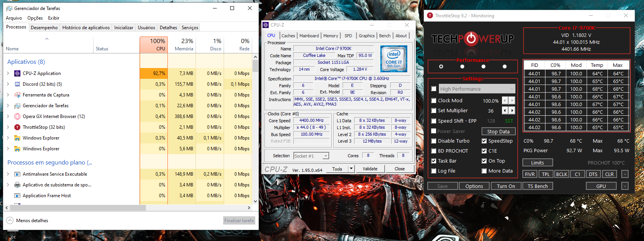
Task: Open the Mainboard tab in CPU-Z
Action: coord(309,36)
